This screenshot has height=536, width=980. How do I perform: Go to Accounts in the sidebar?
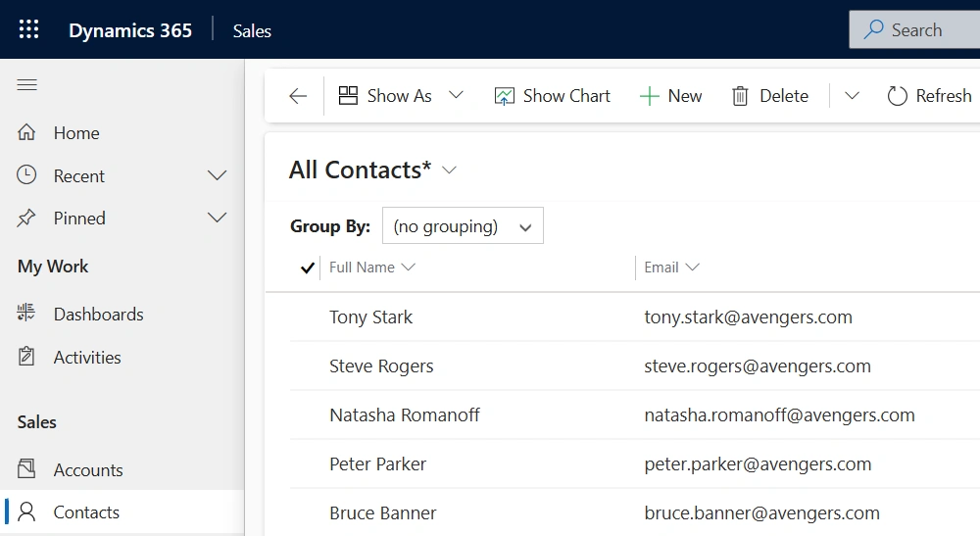tap(88, 470)
